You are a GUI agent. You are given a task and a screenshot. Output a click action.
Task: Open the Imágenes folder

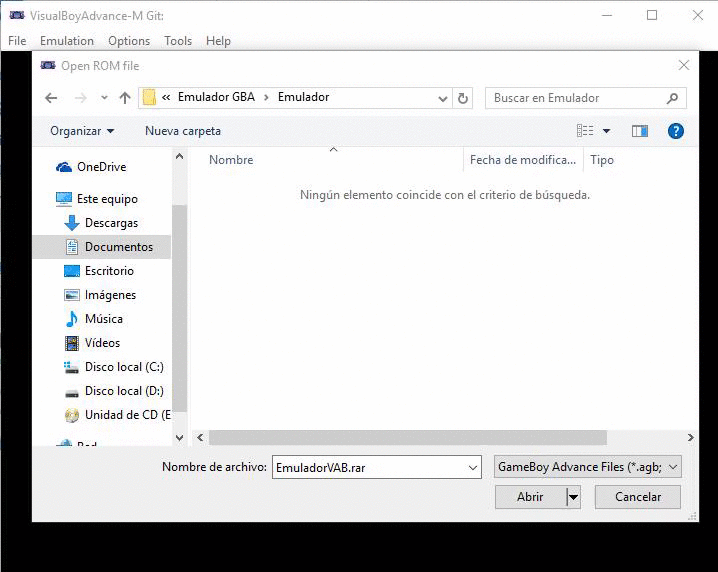(x=110, y=295)
